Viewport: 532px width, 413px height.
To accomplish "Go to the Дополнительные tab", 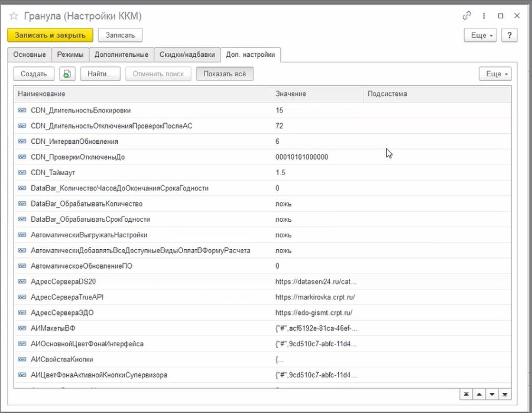I will 121,54.
